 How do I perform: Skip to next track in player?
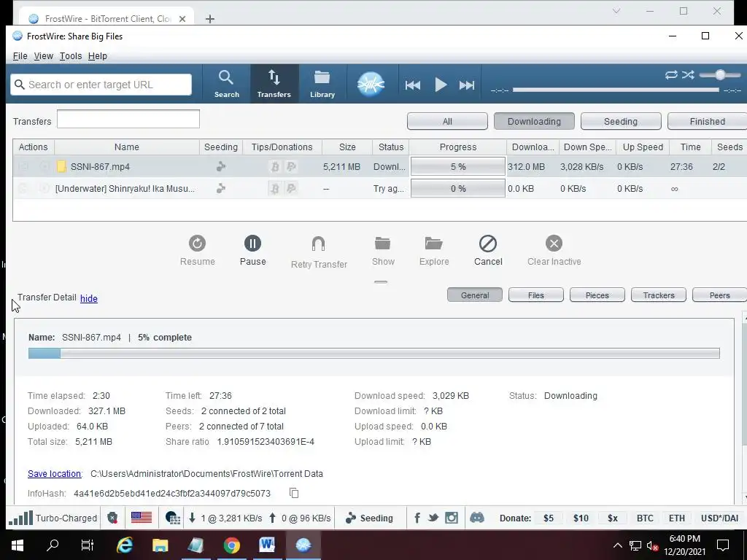point(467,85)
